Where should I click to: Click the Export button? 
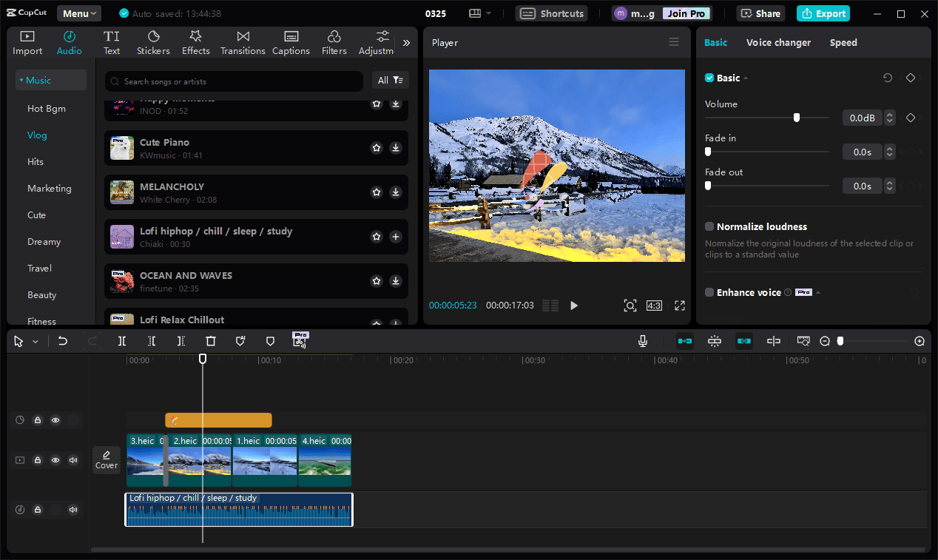[823, 13]
